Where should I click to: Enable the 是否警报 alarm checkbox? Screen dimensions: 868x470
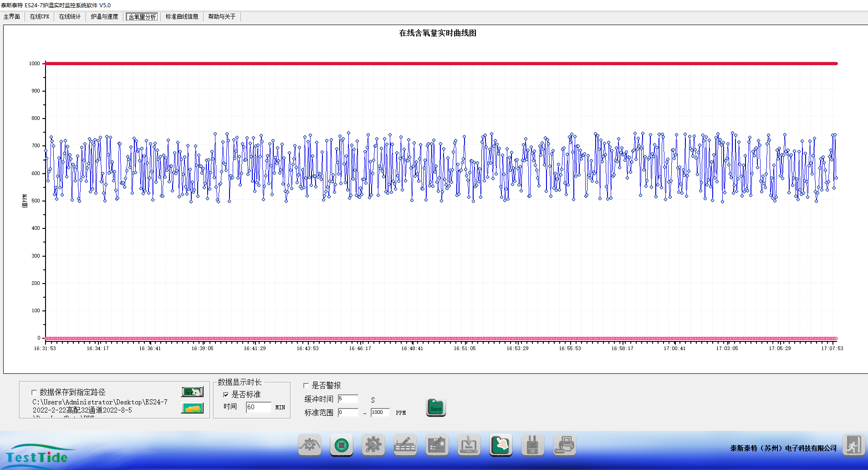click(x=306, y=386)
